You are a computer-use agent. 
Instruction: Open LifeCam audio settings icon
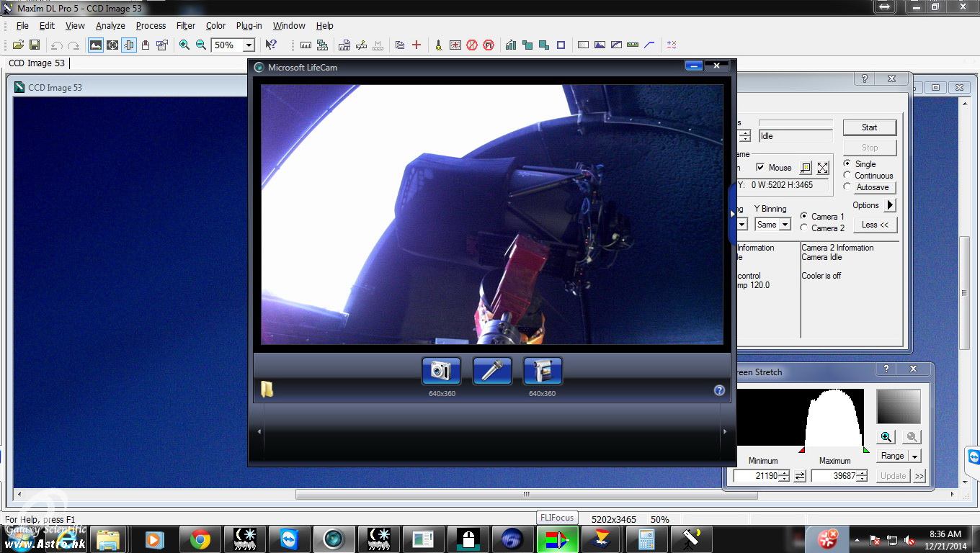492,371
